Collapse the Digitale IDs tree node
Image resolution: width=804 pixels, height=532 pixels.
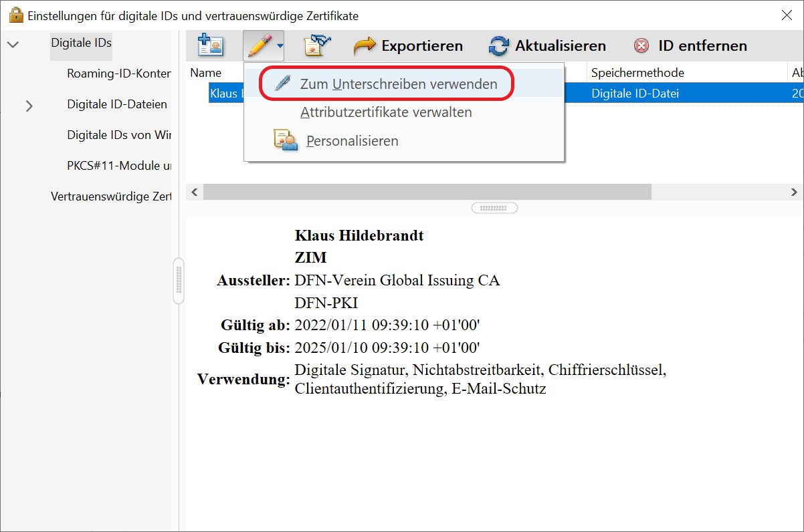(x=13, y=44)
